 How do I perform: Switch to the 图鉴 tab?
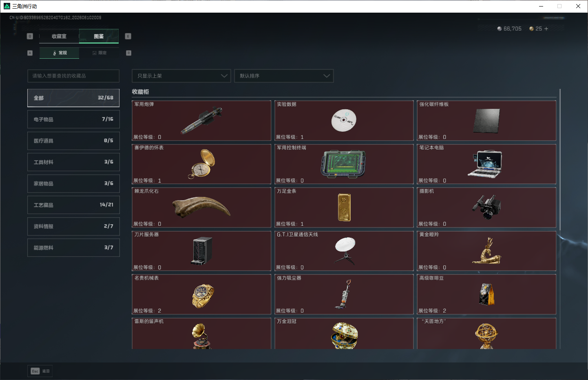tap(99, 36)
